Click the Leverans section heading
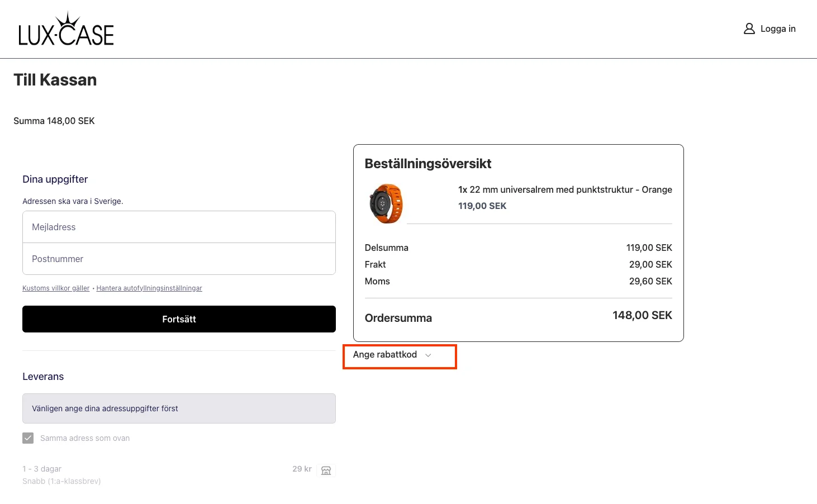This screenshot has height=504, width=817. pos(43,377)
